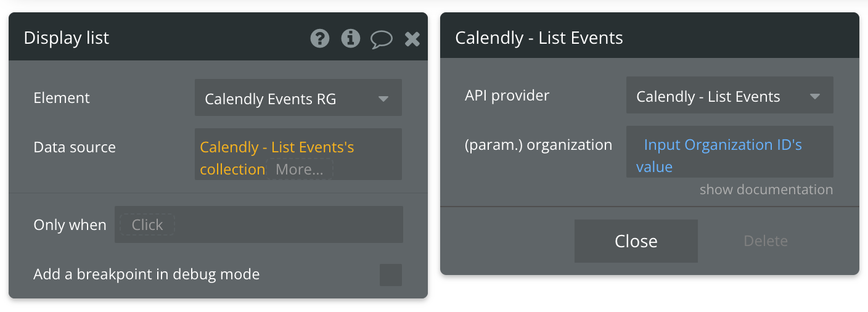Screen dimensions: 868x312
Task: Click the info icon in Display list header
Action: coord(351,39)
